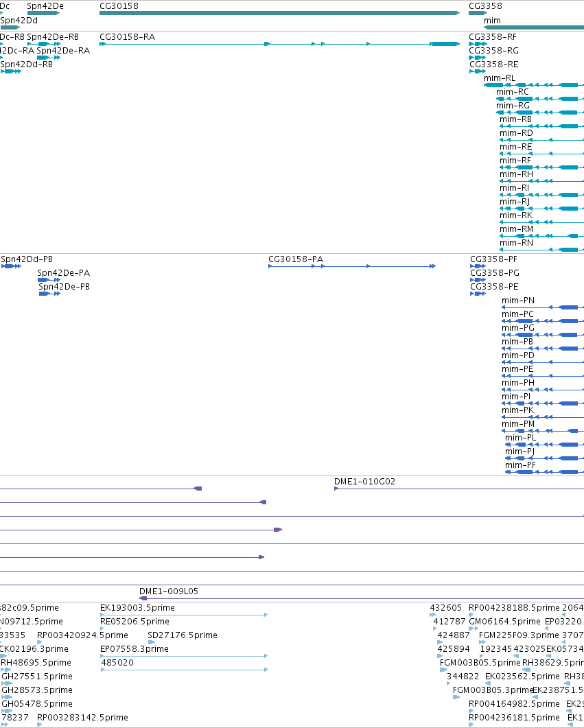Screen dimensions: 584x728
Task: Select EST GH05478.5prime
Action: (36, 703)
